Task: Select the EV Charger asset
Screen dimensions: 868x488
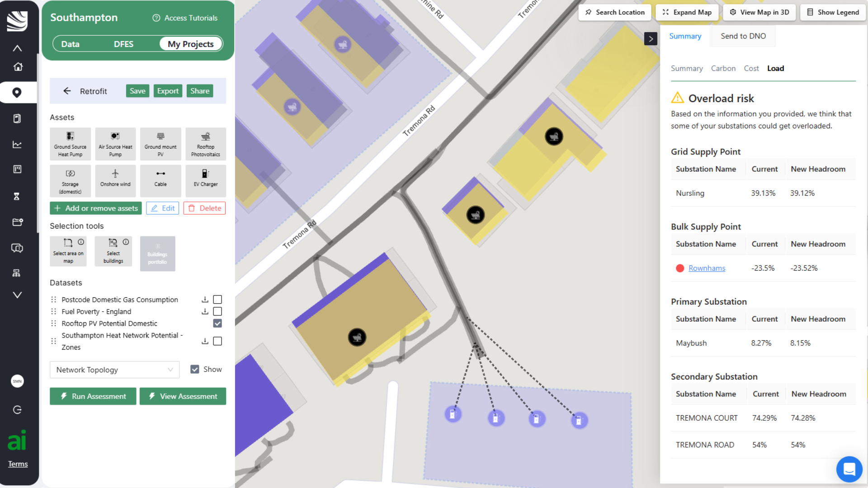Action: (x=206, y=181)
